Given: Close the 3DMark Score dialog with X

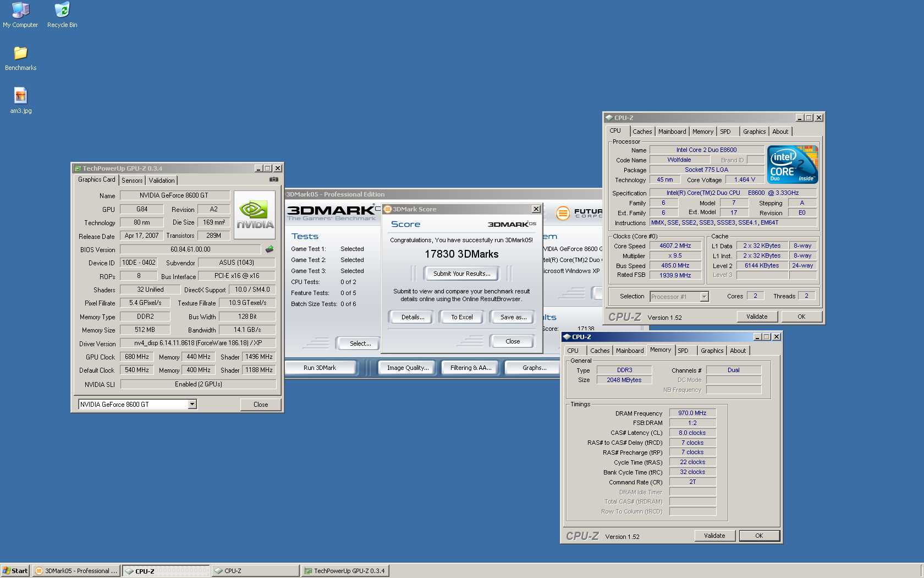Looking at the screenshot, I should [x=536, y=209].
